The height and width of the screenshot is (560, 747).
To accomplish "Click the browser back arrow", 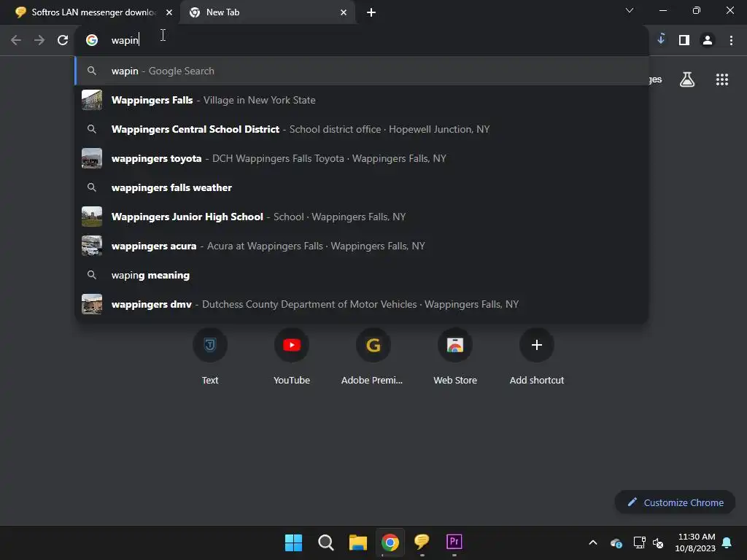I will coord(16,40).
